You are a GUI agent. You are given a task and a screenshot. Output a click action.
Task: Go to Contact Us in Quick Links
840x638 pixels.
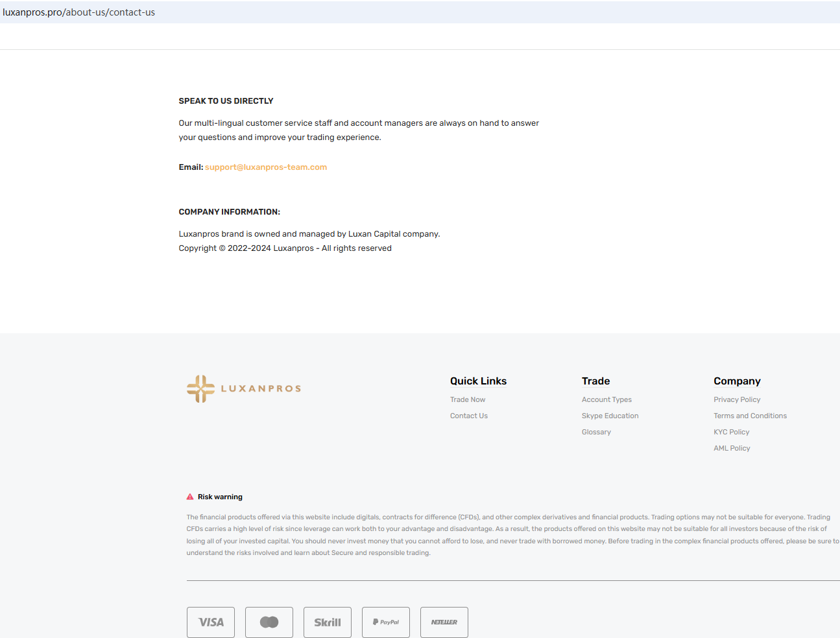click(469, 416)
